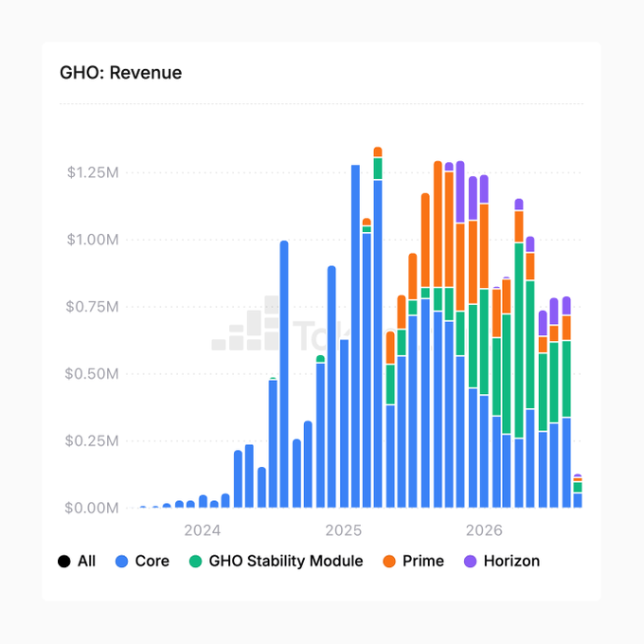
Task: Click the 2025 x-axis label
Action: point(344,530)
